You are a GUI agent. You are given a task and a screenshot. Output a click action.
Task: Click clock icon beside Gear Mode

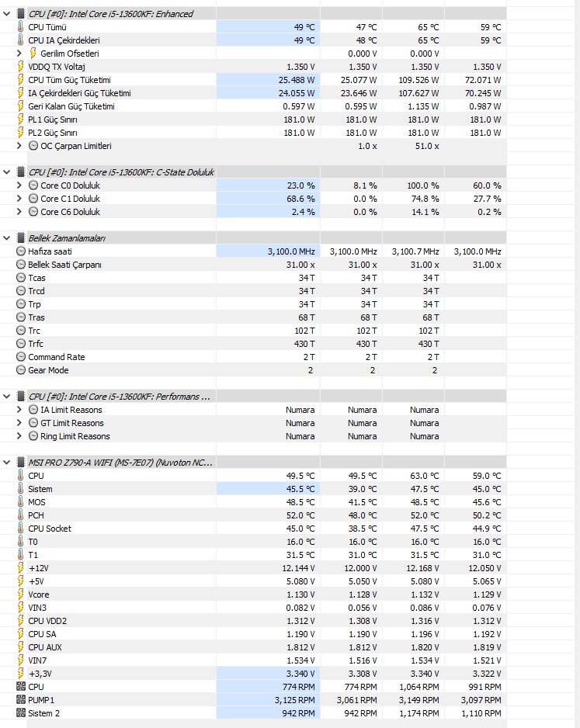[21, 370]
